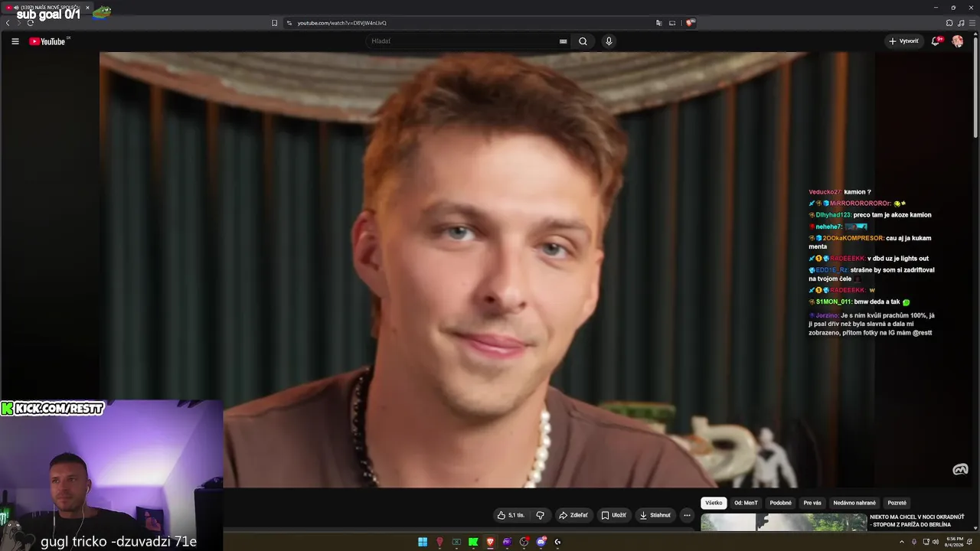Viewport: 980px width, 551px height.
Task: Open the browser extensions icon
Action: click(949, 23)
